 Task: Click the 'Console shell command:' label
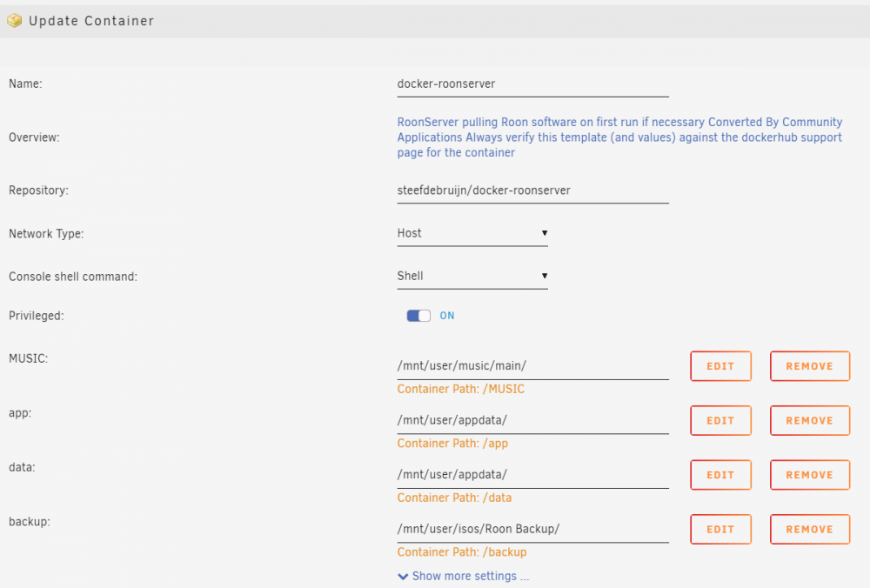pos(73,277)
